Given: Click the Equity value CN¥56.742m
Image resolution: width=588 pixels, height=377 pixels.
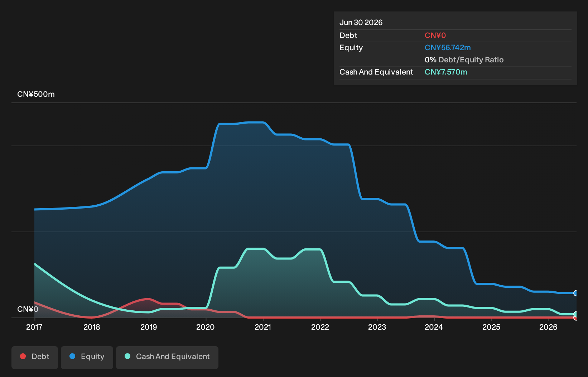Looking at the screenshot, I should [448, 48].
